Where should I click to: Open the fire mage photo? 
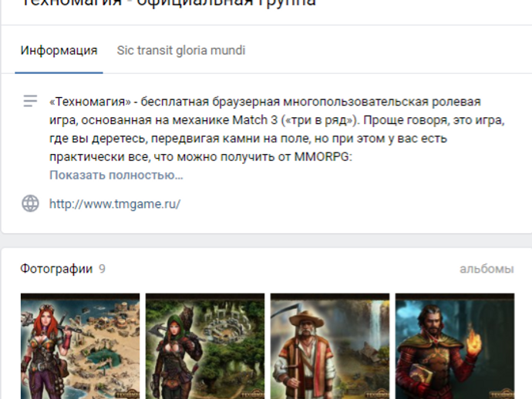(455, 346)
